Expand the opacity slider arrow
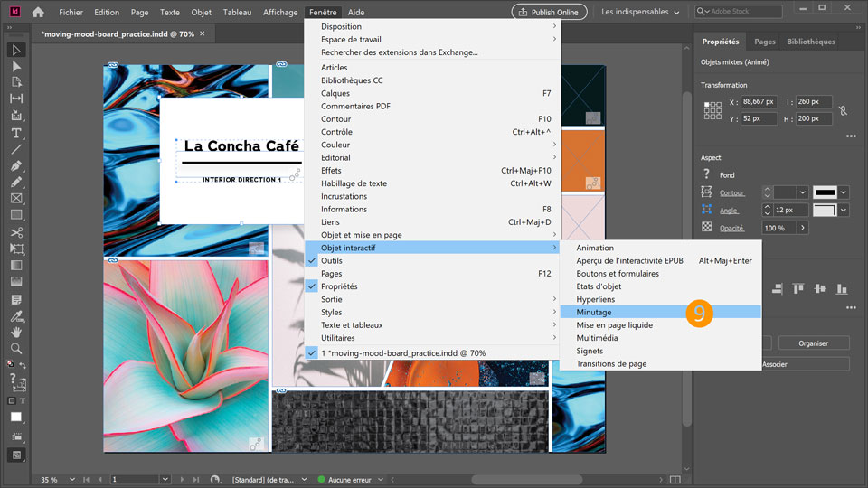 [802, 228]
